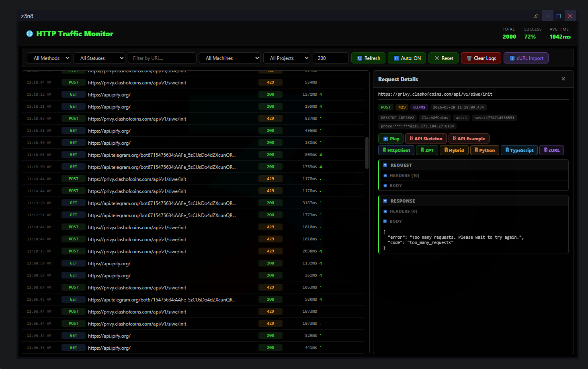Viewport: 588px width, 369px height.
Task: Copy request as HttpClient code
Action: pos(396,150)
